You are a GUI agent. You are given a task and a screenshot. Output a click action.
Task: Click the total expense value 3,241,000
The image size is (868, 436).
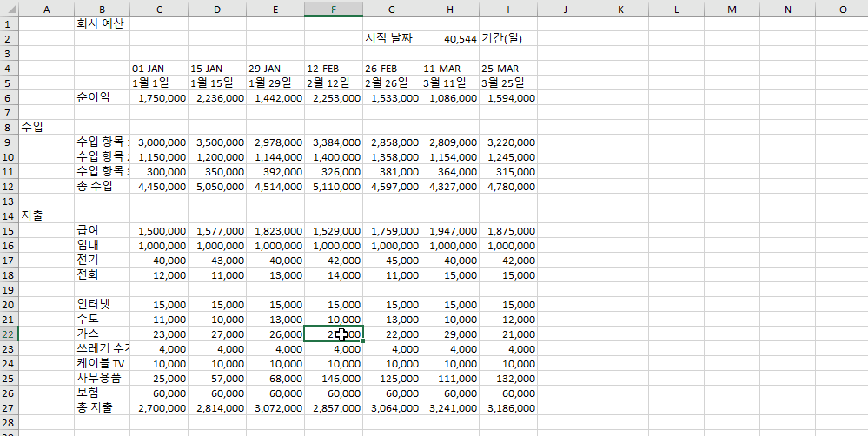[450, 408]
